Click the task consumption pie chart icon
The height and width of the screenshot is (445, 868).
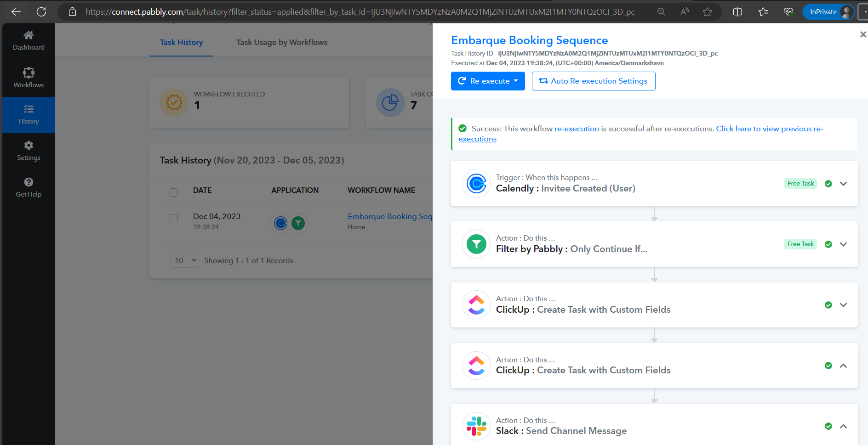tap(390, 102)
